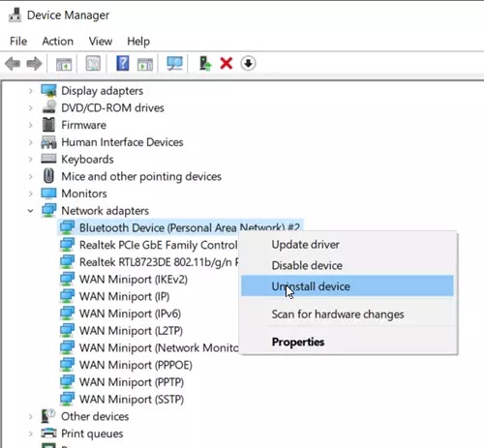Click the DVD/CD-ROM drives disc icon

click(48, 107)
